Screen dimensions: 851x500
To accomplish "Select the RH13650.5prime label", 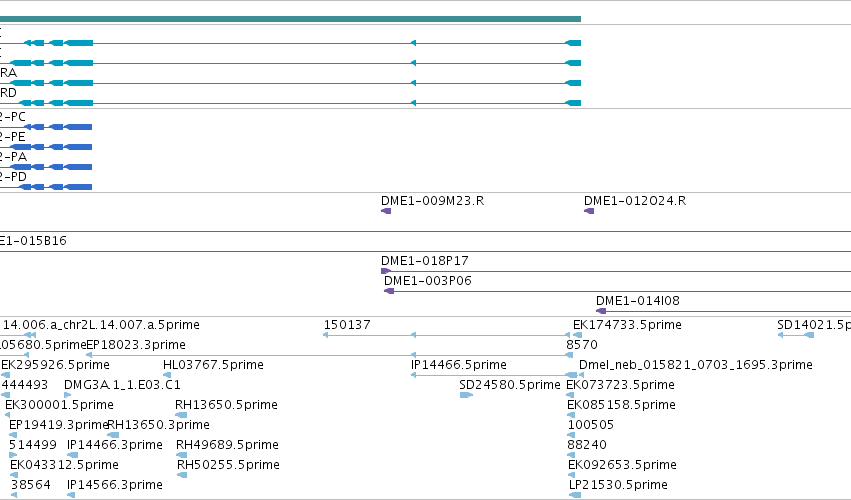I will point(226,405).
